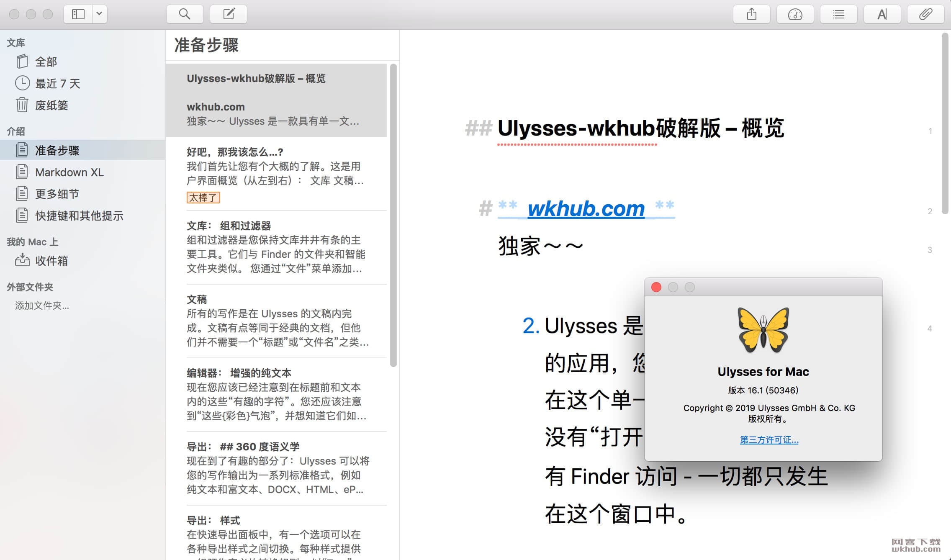Image resolution: width=951 pixels, height=560 pixels.
Task: Click the inbox tray icon
Action: (x=22, y=260)
